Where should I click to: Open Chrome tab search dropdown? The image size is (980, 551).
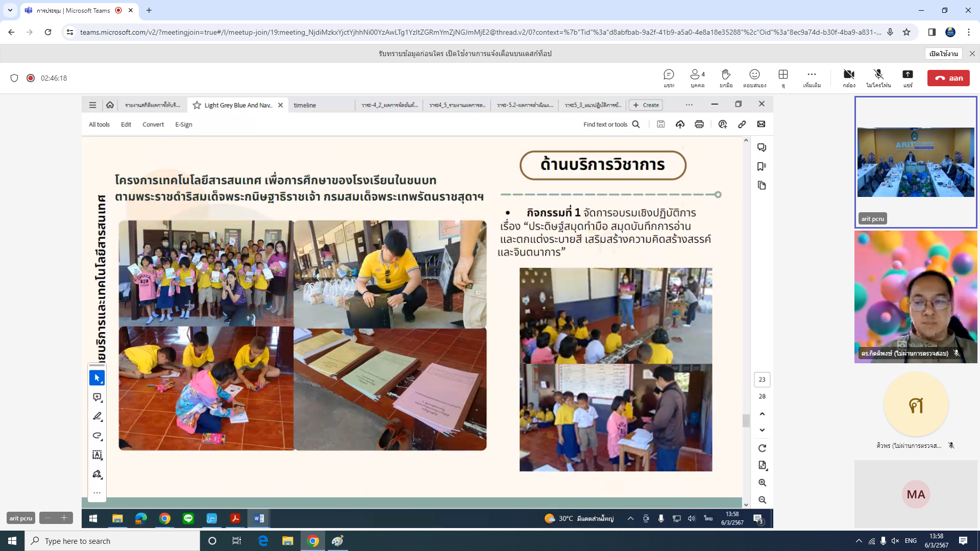tap(10, 10)
